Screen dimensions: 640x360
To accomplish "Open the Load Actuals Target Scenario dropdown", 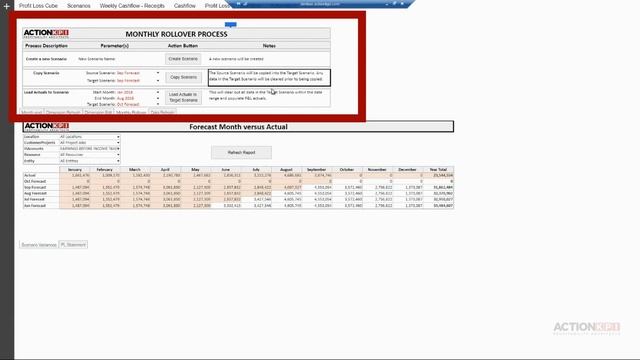I will [x=158, y=104].
